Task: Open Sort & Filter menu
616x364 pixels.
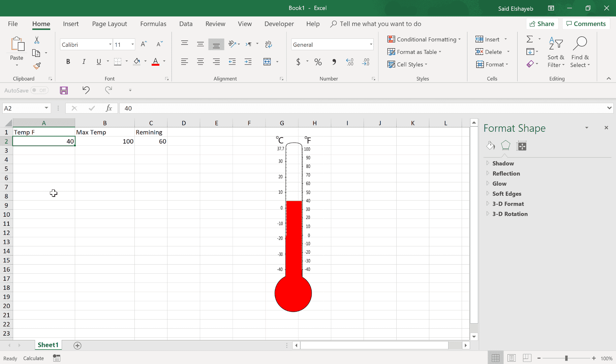Action: point(556,52)
